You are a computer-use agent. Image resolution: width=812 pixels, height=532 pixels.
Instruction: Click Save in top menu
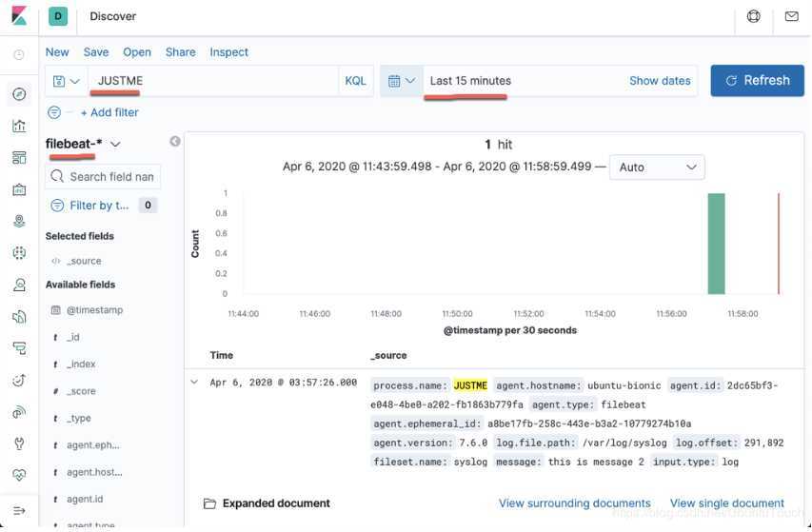[96, 52]
